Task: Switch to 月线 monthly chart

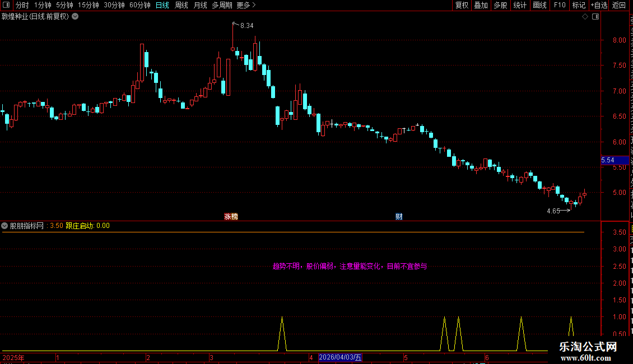Action: click(x=200, y=5)
